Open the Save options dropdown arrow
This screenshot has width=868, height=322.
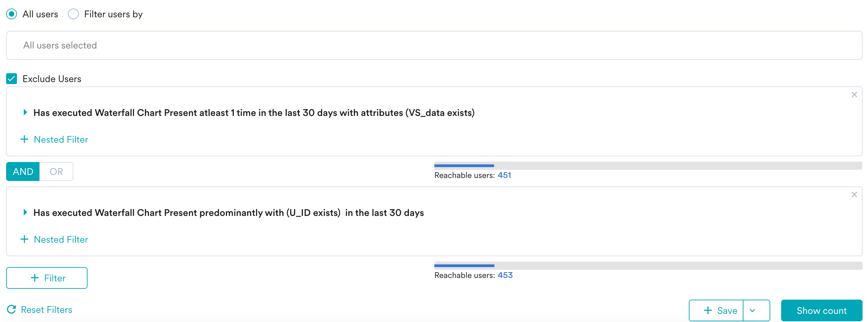click(752, 310)
